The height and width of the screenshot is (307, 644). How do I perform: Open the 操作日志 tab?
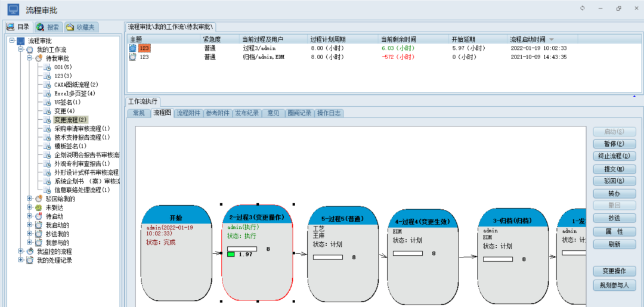pos(329,113)
